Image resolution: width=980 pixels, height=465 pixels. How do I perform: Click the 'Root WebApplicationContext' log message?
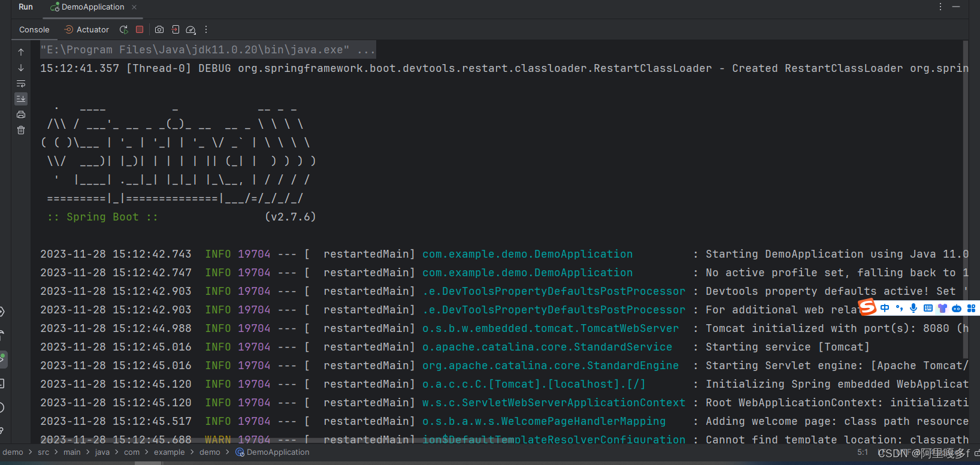[837, 403]
